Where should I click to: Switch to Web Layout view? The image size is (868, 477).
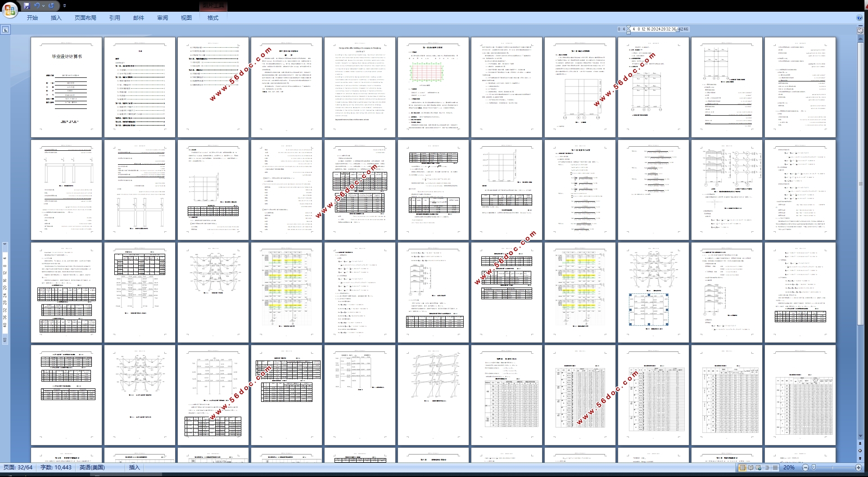(759, 468)
